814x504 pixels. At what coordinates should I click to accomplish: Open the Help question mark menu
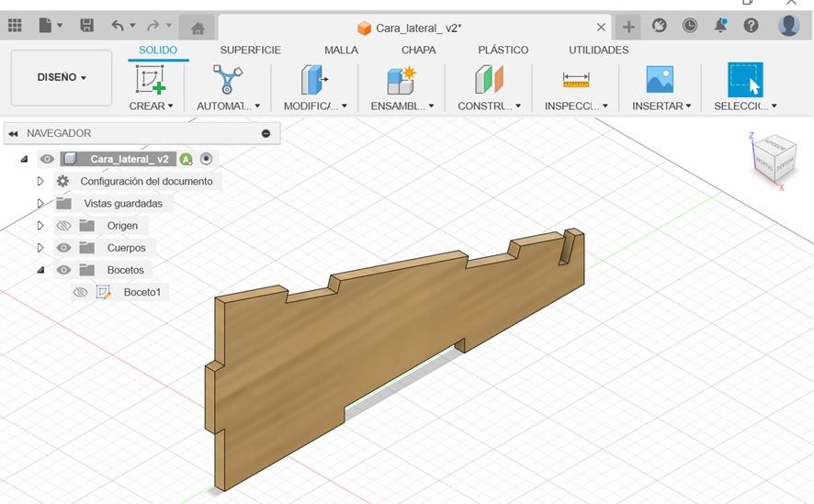752,26
